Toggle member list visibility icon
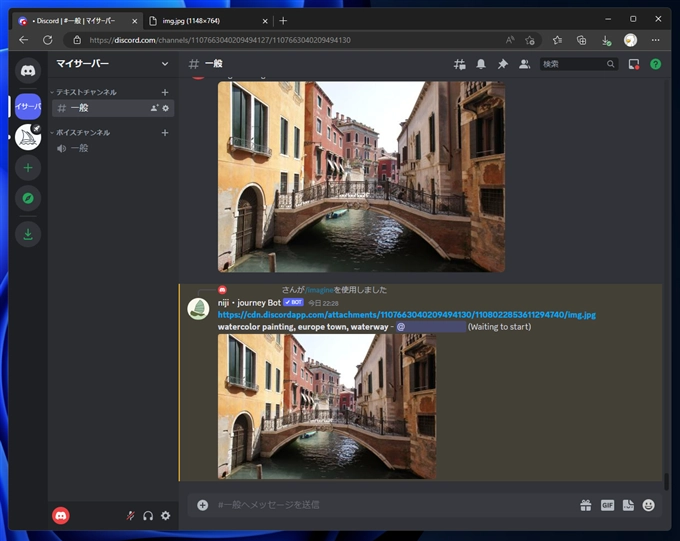 (x=524, y=64)
